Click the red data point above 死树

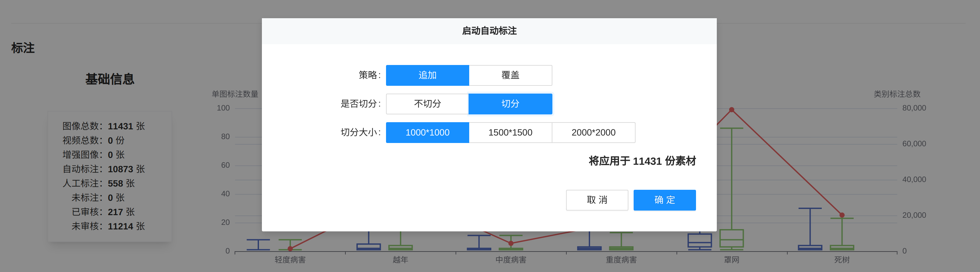click(x=842, y=215)
